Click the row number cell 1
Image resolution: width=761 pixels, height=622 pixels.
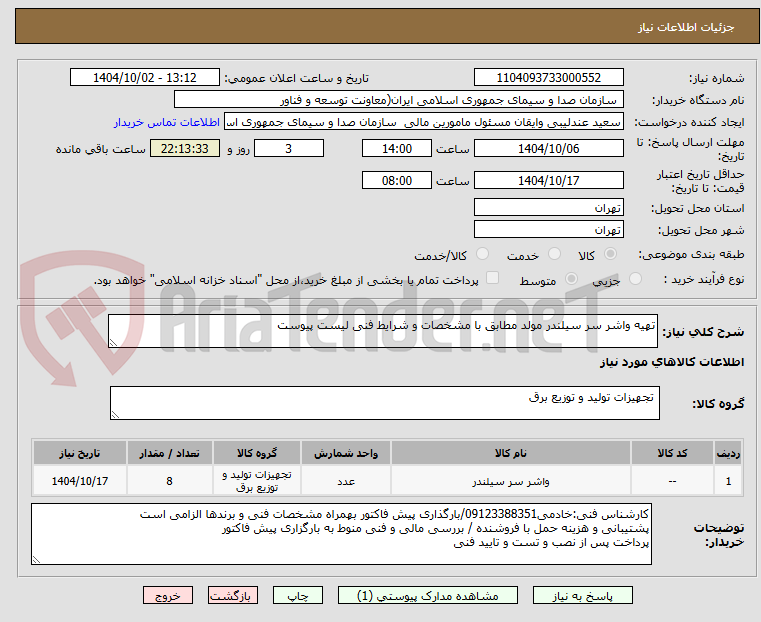coord(728,481)
